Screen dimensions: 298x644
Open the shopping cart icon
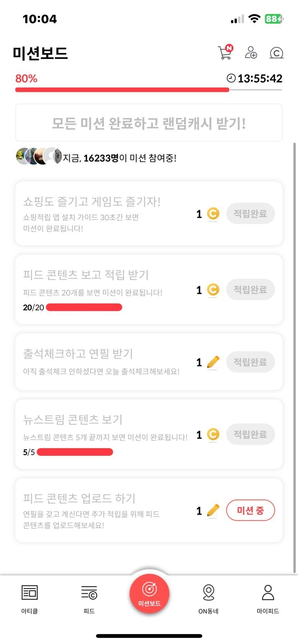(x=225, y=52)
